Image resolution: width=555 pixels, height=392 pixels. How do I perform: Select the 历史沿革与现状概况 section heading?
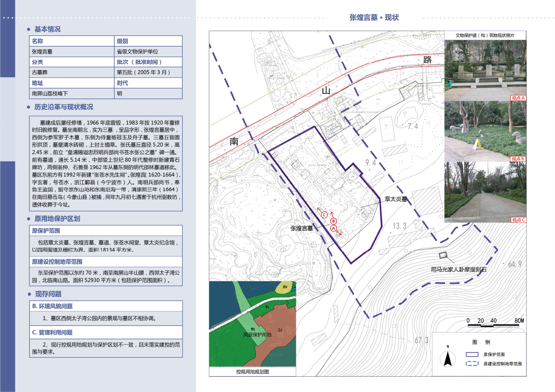[x=64, y=107]
